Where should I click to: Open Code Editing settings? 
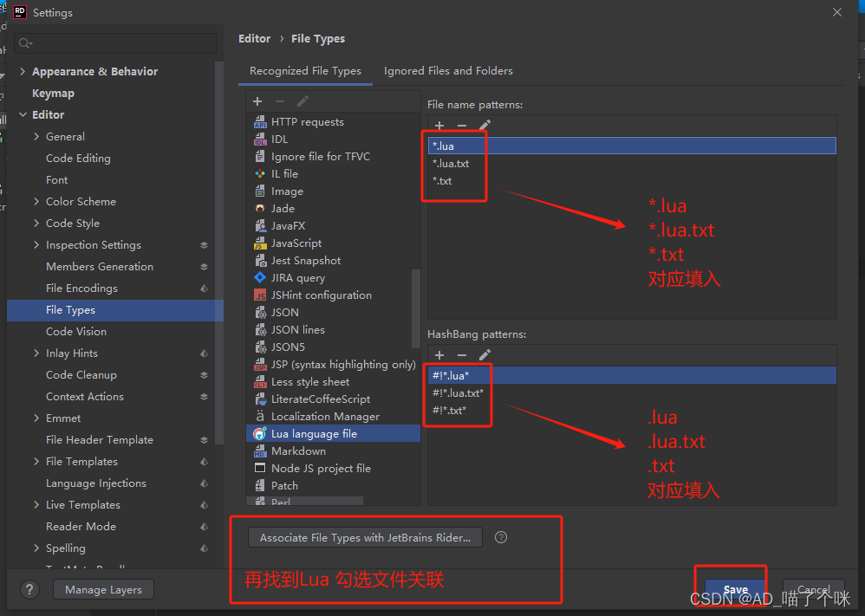point(78,159)
